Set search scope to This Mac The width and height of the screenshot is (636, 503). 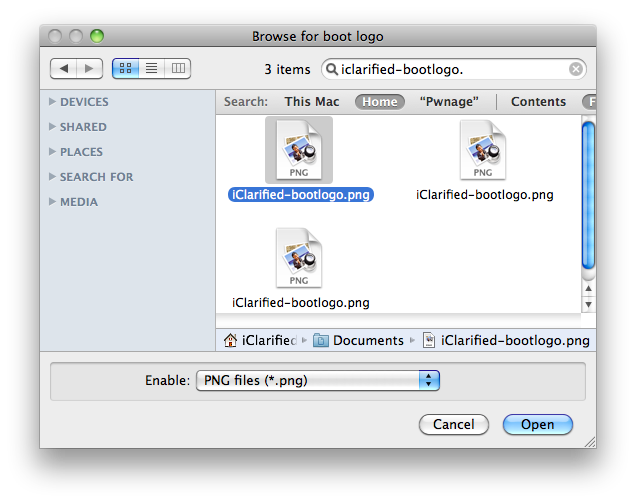pos(311,102)
